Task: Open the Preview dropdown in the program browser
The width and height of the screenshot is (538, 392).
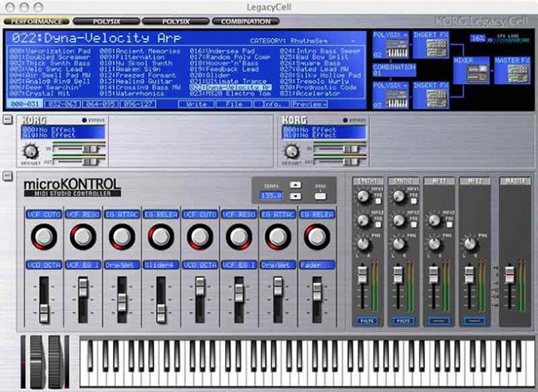Action: 310,103
